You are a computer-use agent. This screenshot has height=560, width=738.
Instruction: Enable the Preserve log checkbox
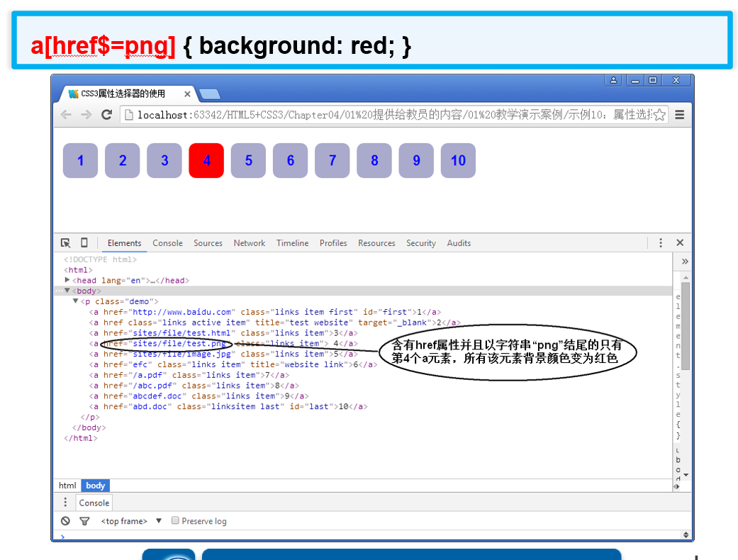click(175, 520)
